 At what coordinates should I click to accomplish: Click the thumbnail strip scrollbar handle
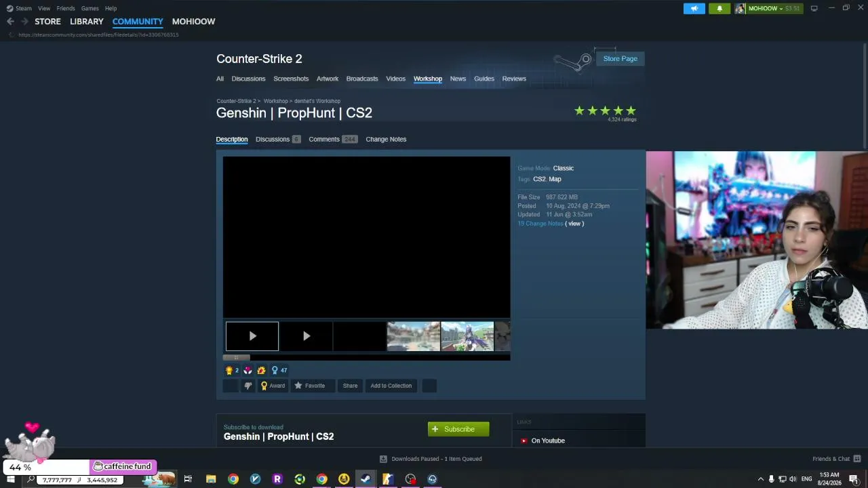pos(237,357)
